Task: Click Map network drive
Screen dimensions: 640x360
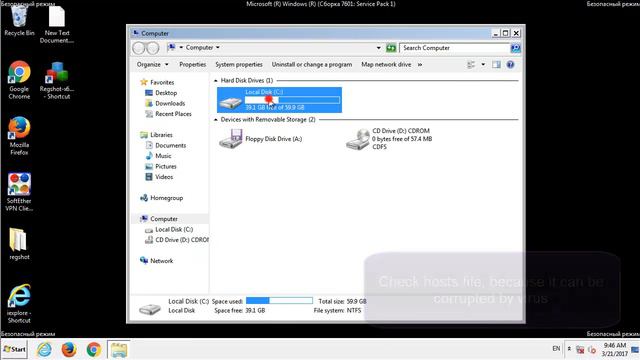Action: pyautogui.click(x=386, y=64)
